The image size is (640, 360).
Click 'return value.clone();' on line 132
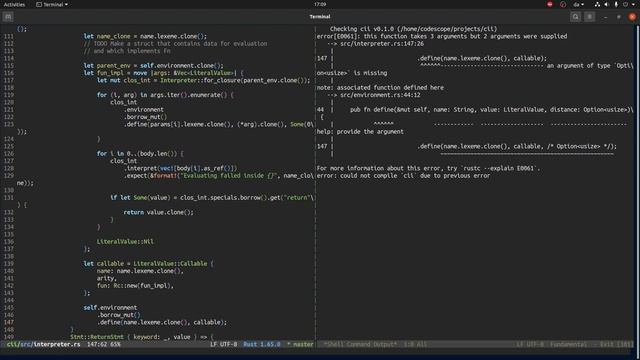158,212
